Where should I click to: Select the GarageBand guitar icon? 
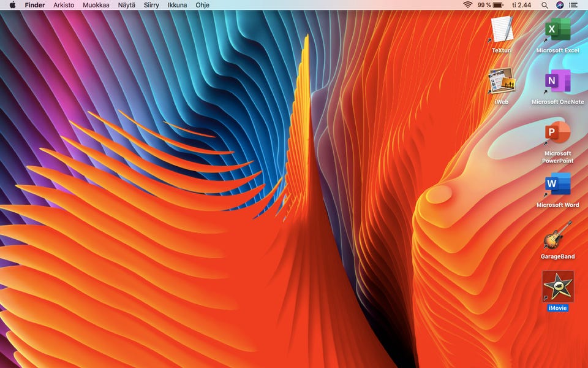[x=557, y=236]
